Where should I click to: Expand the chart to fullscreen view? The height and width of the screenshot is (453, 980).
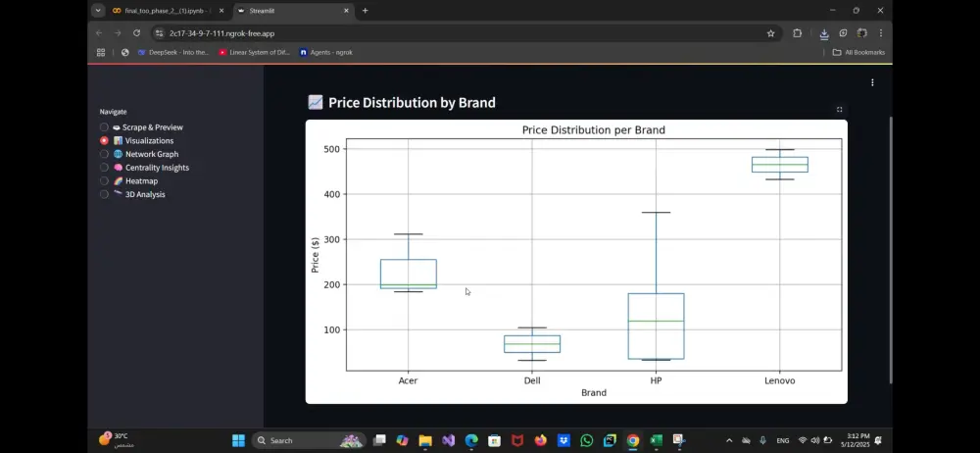840,110
